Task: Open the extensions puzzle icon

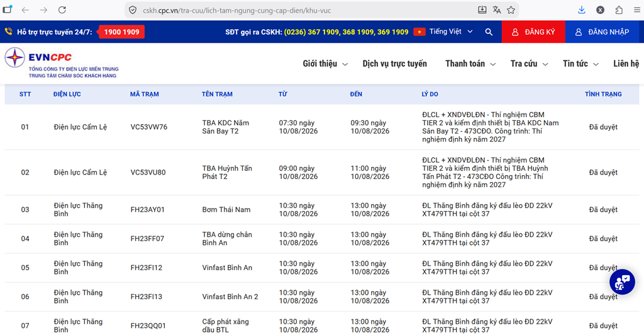Action: click(x=619, y=10)
